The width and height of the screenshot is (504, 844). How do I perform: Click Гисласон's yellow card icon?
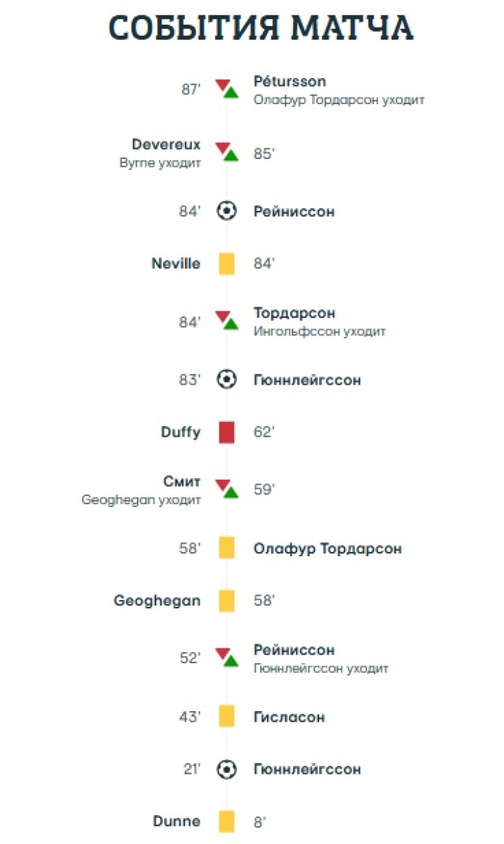point(226,717)
